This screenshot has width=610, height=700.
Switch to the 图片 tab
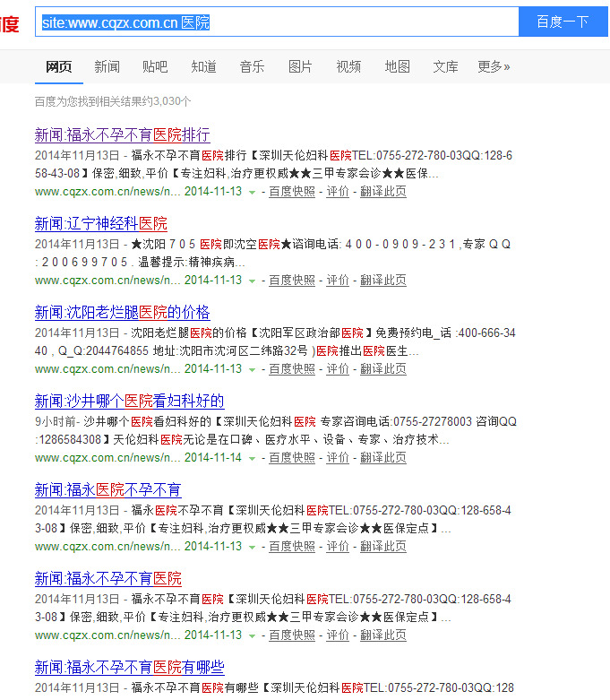(x=300, y=67)
